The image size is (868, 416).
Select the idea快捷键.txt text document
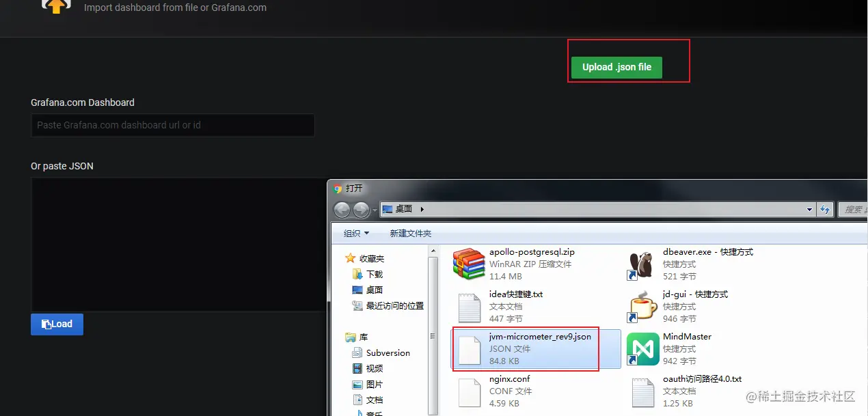(536, 307)
